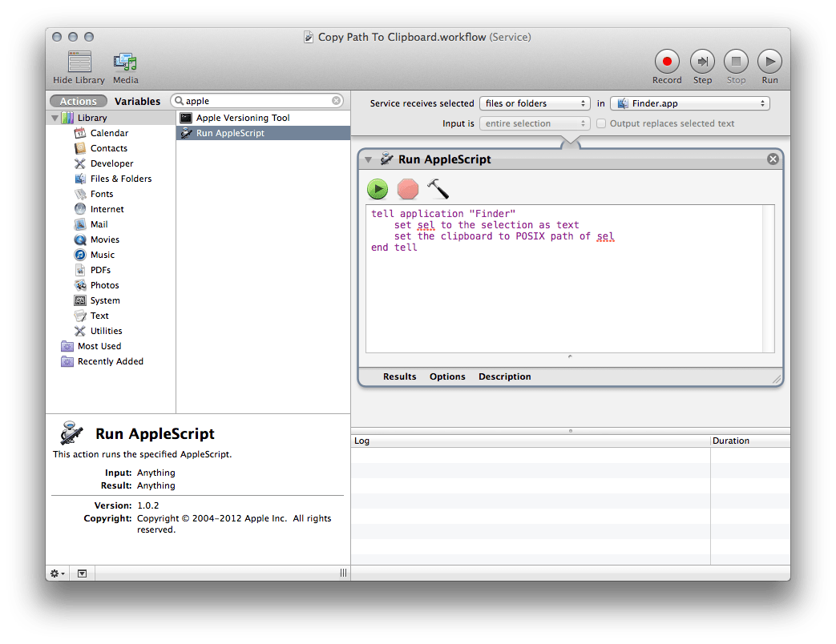
Task: Open the Finder.app application dropdown
Action: [690, 103]
